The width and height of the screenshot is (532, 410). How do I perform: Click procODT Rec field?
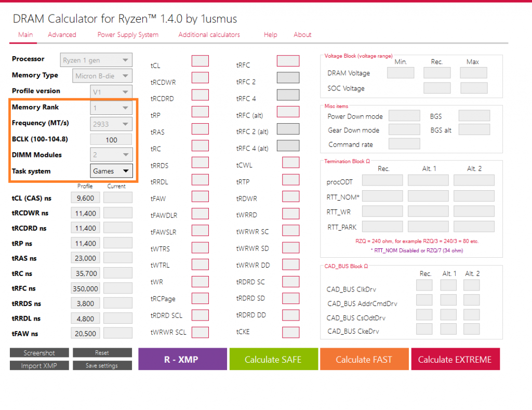pos(382,180)
